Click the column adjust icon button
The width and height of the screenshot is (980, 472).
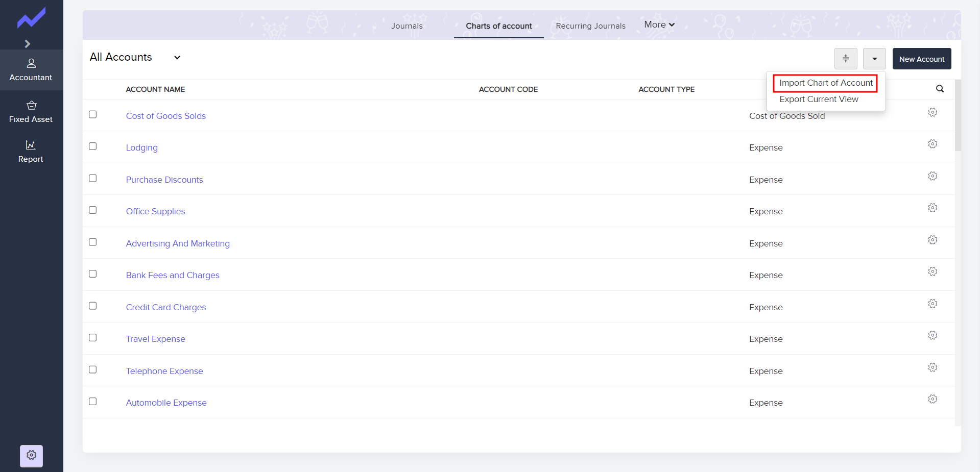tap(846, 59)
